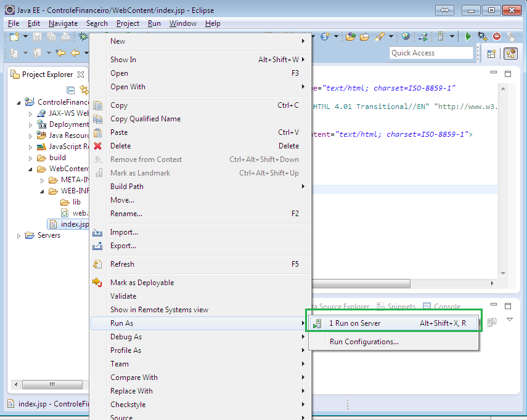This screenshot has height=420, width=527.
Task: Maximize the editor area
Action: (x=508, y=73)
